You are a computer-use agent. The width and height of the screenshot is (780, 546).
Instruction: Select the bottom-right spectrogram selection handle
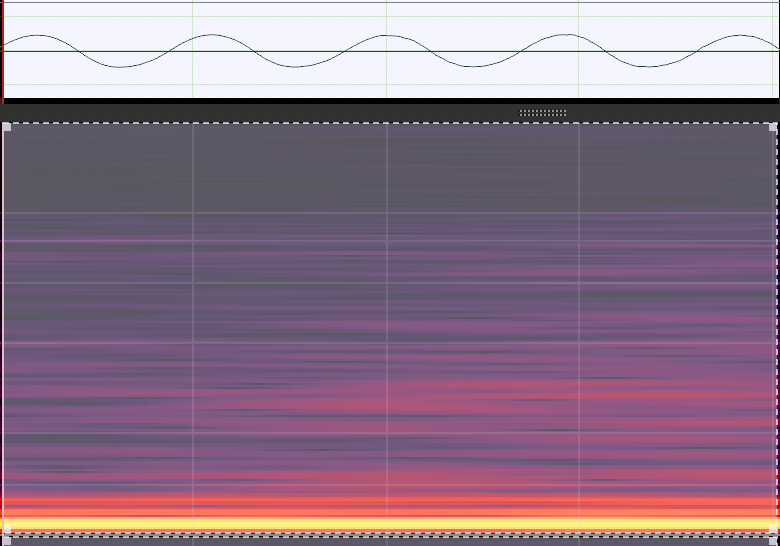[773, 529]
